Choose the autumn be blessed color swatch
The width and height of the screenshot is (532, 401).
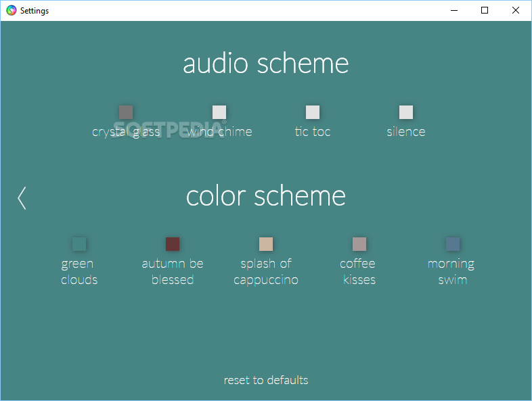(173, 244)
